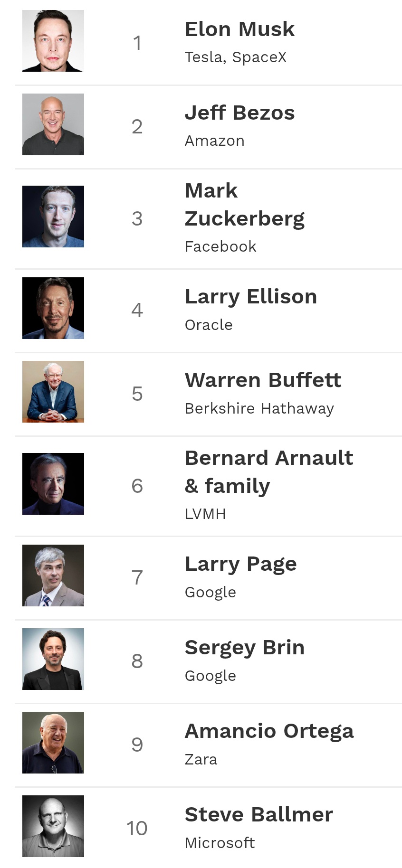
Task: Select the thumbnail in the Larry Ellison row
Action: 53,308
